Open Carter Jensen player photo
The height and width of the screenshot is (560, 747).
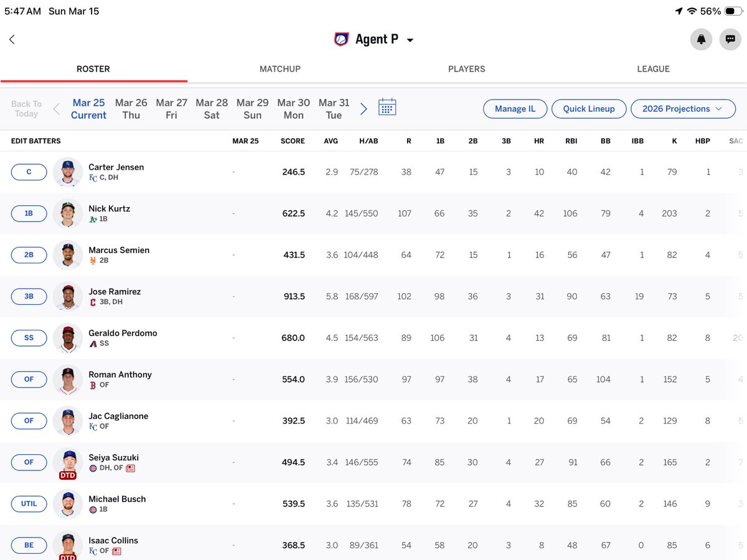[68, 172]
